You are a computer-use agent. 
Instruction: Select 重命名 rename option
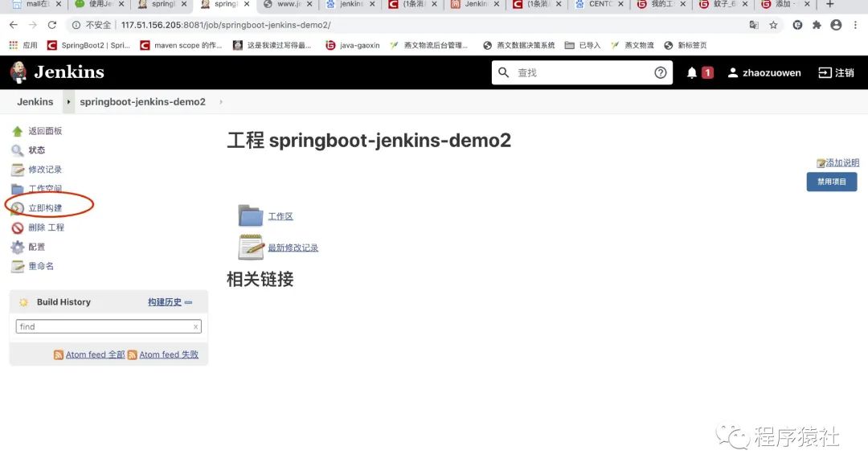tap(41, 266)
